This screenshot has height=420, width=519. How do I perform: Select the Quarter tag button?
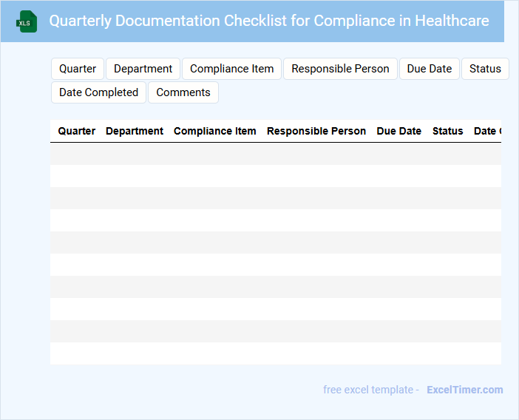pos(78,69)
